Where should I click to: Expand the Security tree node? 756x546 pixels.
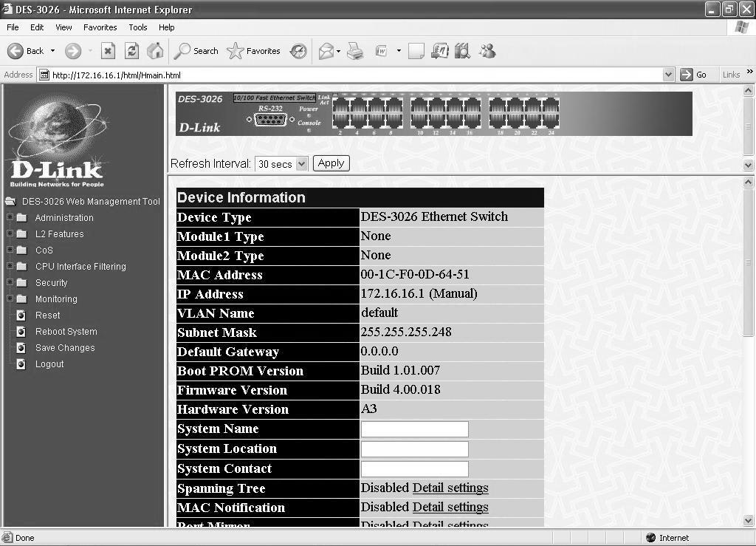(10, 282)
